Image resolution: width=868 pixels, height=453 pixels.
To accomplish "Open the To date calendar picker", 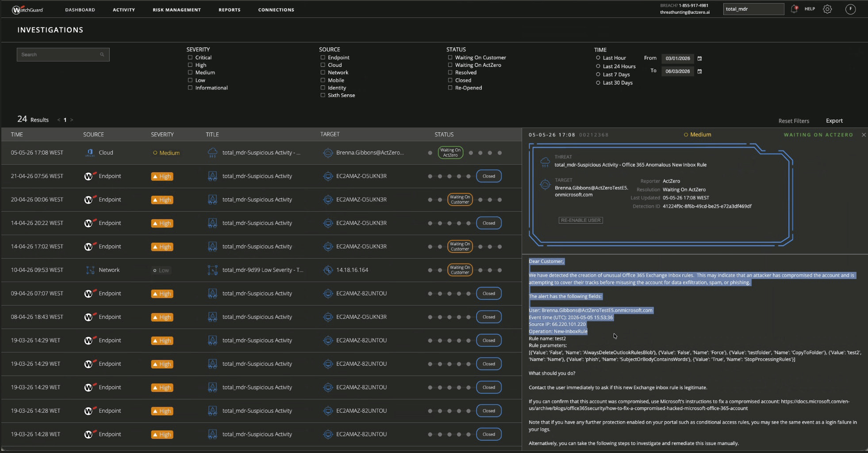I will [x=699, y=71].
